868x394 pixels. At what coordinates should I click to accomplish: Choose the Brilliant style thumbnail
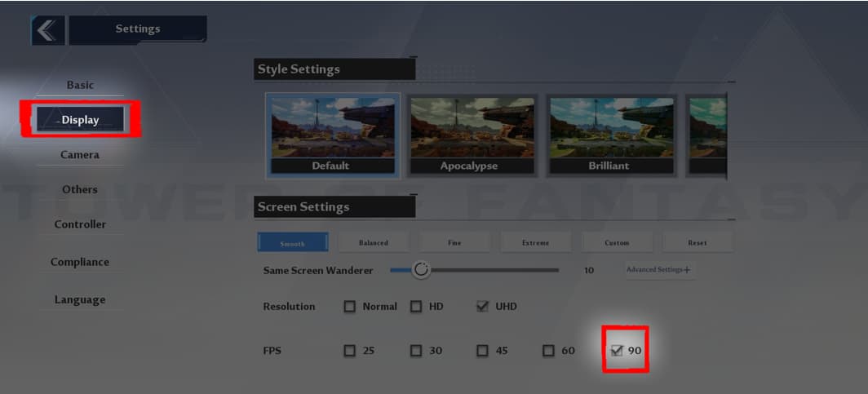pyautogui.click(x=611, y=135)
